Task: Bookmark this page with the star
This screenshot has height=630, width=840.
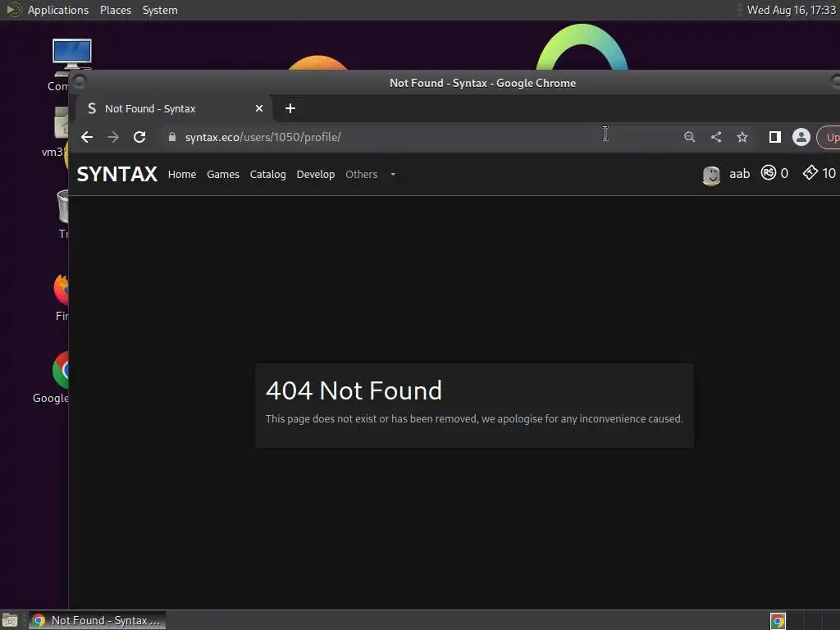Action: [x=742, y=137]
